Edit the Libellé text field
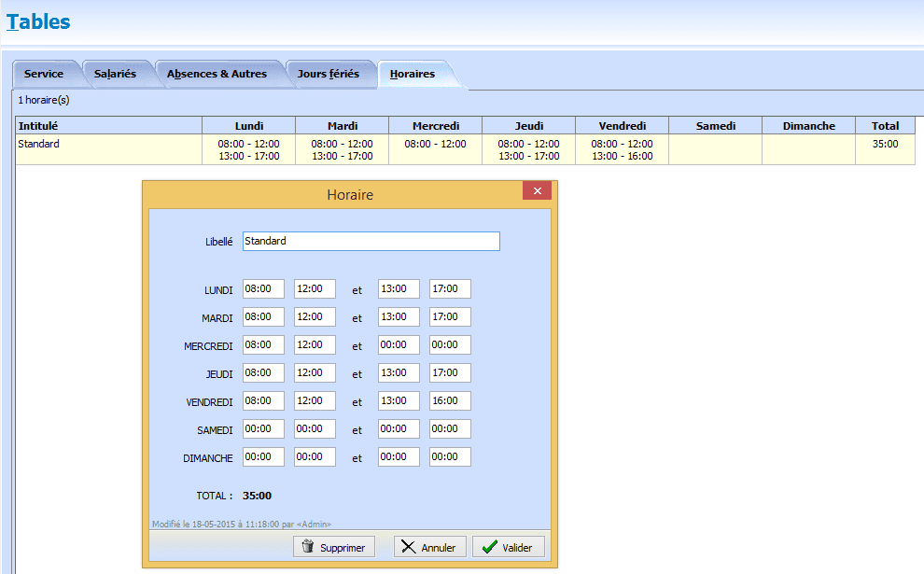Image resolution: width=924 pixels, height=574 pixels. pos(371,241)
